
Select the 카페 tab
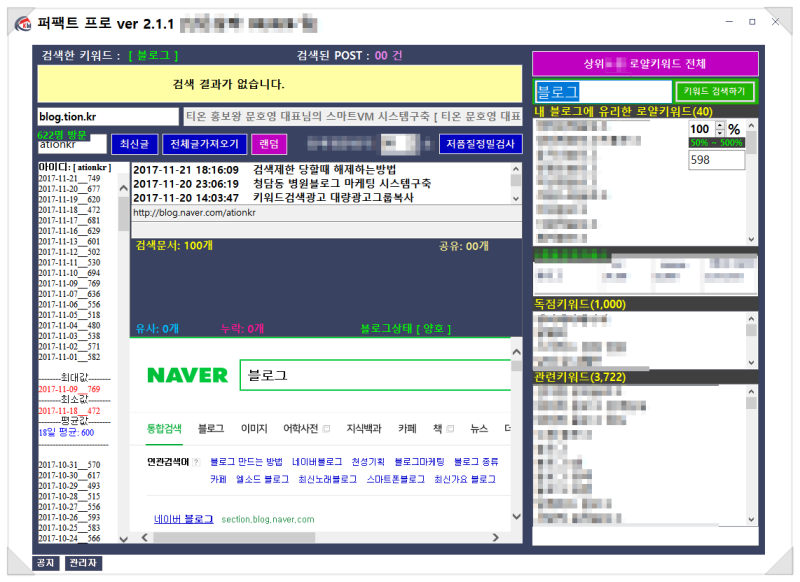click(x=407, y=428)
